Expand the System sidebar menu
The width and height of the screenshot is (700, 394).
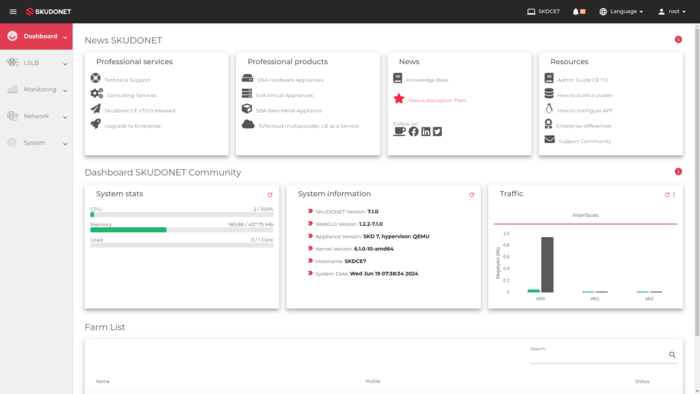pyautogui.click(x=36, y=143)
